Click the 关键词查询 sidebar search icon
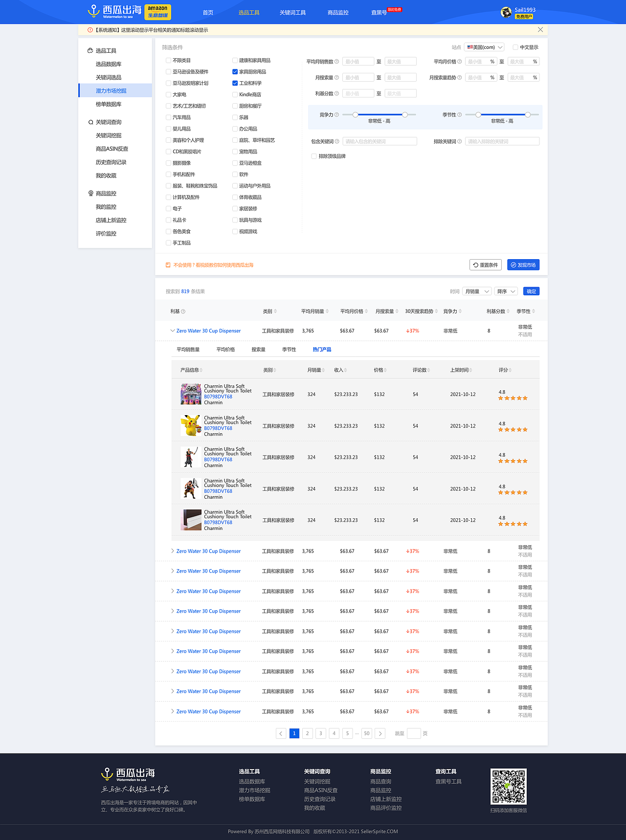 pos(90,122)
